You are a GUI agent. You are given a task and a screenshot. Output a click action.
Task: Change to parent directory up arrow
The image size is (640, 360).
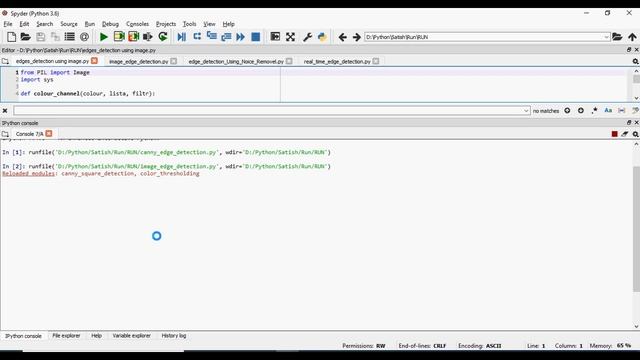click(632, 37)
